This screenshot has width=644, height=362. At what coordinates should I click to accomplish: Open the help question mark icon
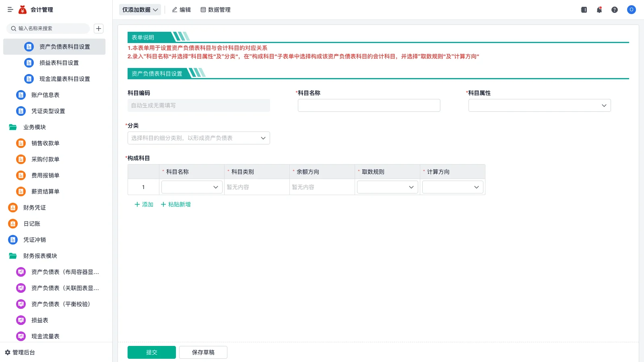pos(615,10)
